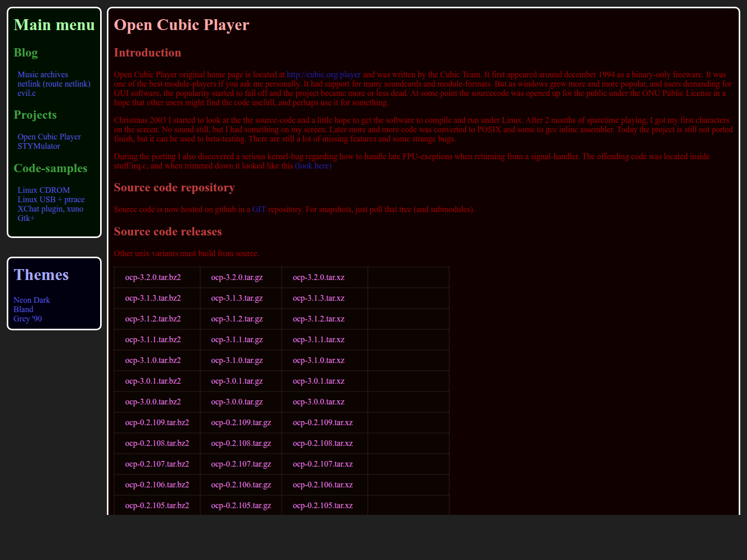Viewport: 747px width, 560px height.
Task: Click the Main menu heading
Action: pos(54,25)
